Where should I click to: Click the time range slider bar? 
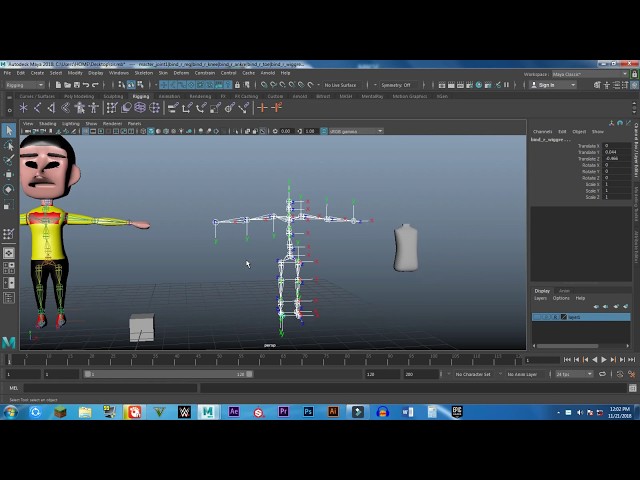[169, 374]
